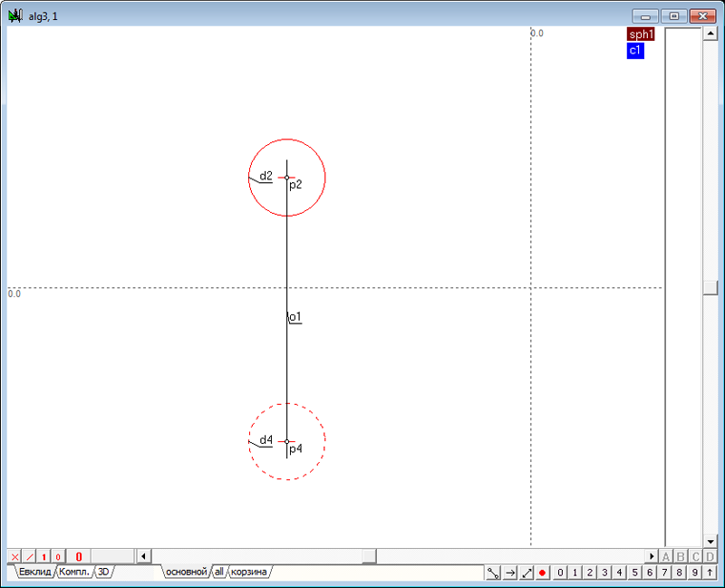Click the red dot point tool
Viewport: 725px width, 588px height.
click(543, 573)
